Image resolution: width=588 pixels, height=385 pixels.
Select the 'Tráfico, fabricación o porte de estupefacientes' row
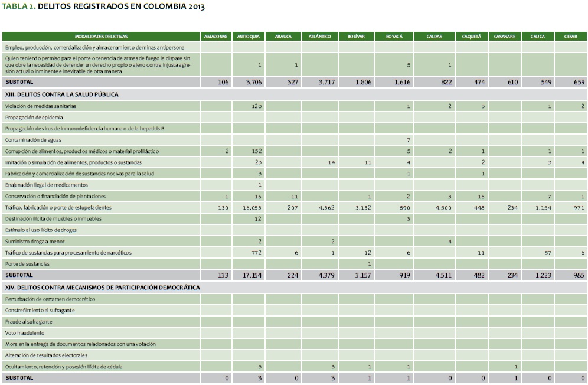(x=58, y=208)
